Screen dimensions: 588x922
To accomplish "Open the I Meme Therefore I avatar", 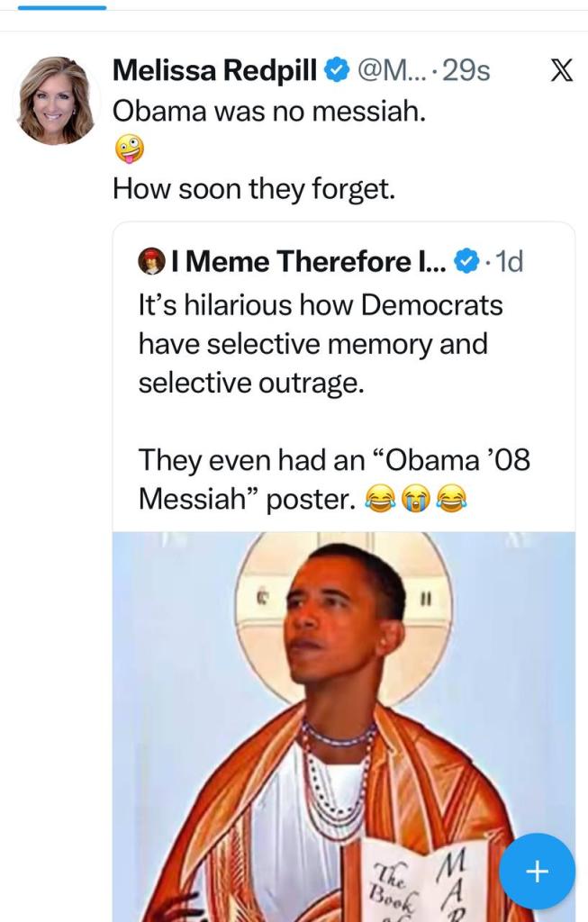I will tap(150, 261).
